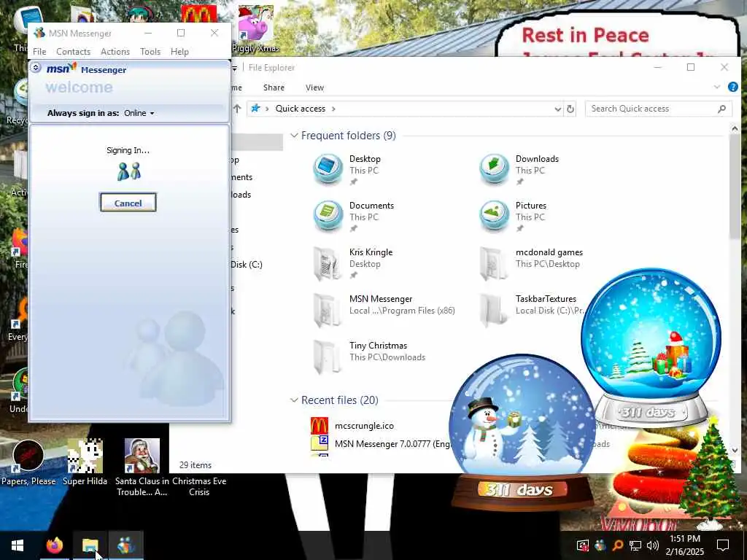Open the Windows Start menu
This screenshot has width=747, height=560.
click(18, 545)
